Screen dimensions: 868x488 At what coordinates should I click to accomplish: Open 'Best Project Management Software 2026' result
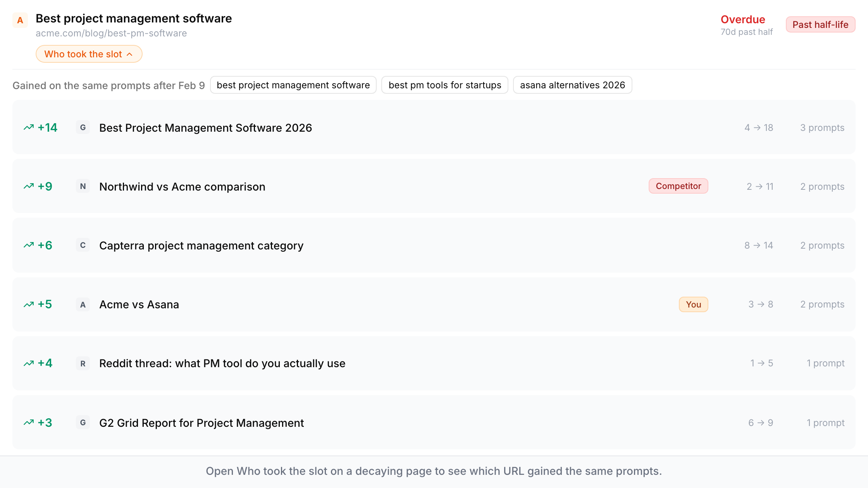[x=205, y=128]
